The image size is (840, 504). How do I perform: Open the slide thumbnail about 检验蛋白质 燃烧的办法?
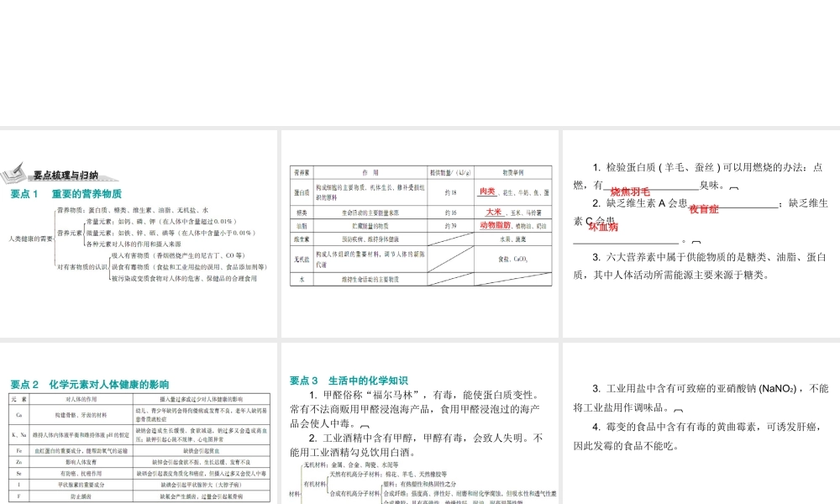coord(701,234)
